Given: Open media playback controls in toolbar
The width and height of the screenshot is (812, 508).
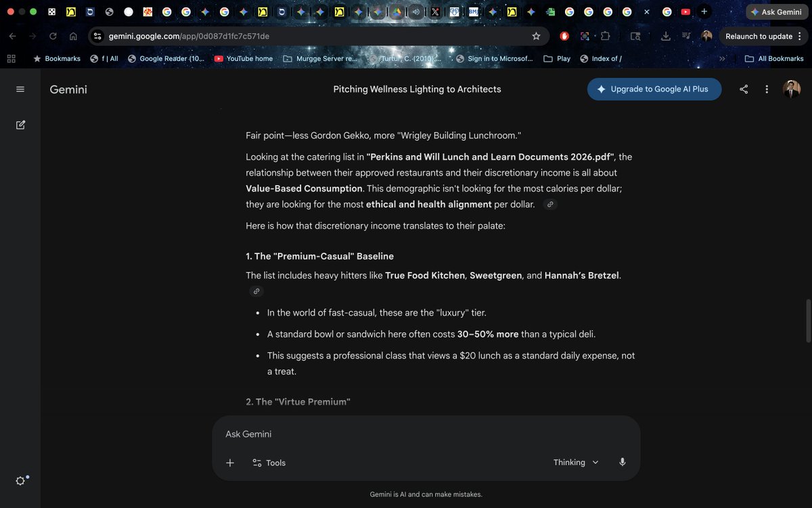Looking at the screenshot, I should pos(686,36).
